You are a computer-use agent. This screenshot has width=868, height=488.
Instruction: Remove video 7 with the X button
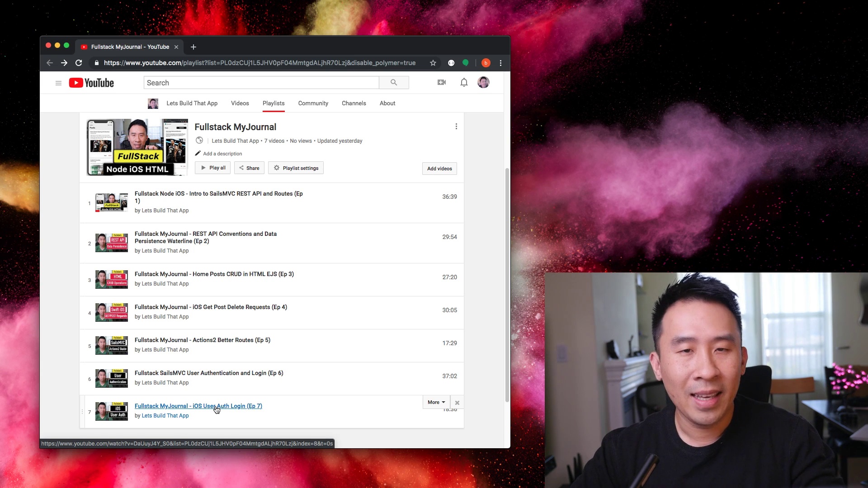coord(457,403)
